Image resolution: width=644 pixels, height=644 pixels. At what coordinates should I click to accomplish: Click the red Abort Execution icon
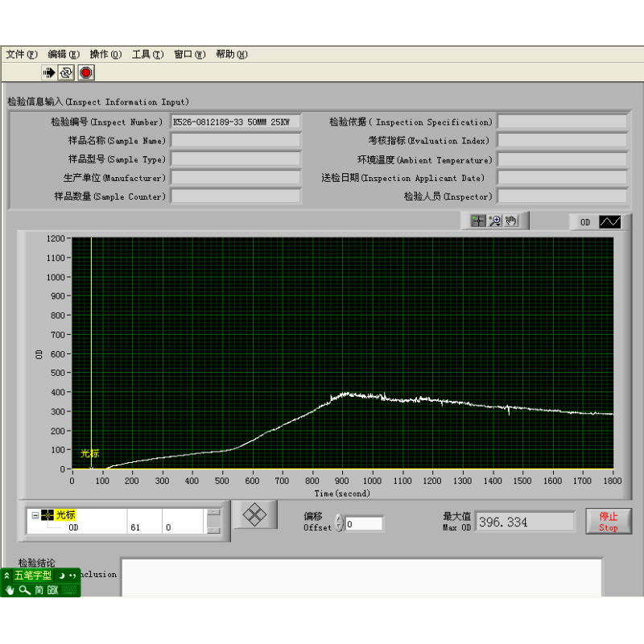[86, 72]
